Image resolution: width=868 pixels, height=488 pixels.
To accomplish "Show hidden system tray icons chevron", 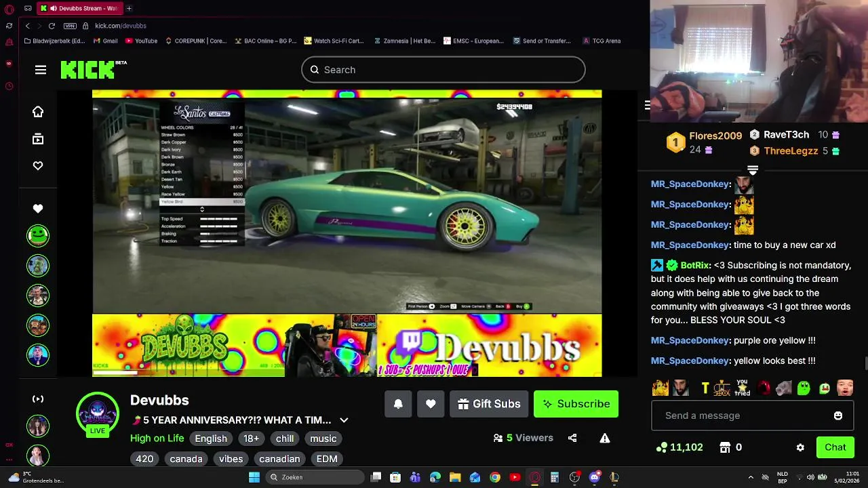I will [x=751, y=477].
